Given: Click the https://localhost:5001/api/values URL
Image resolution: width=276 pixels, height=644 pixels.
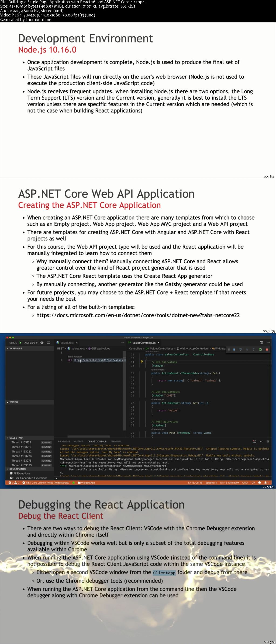Looking at the screenshot, I should 98,360.
